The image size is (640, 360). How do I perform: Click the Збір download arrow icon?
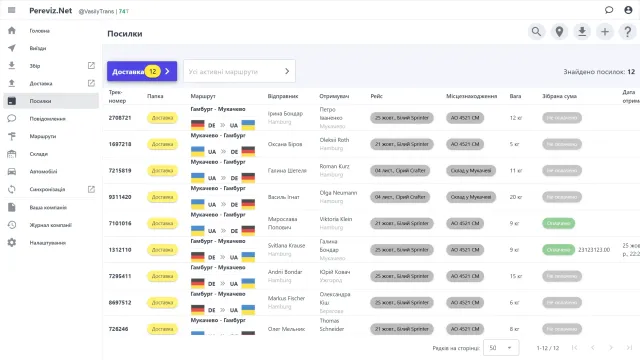pyautogui.click(x=12, y=65)
